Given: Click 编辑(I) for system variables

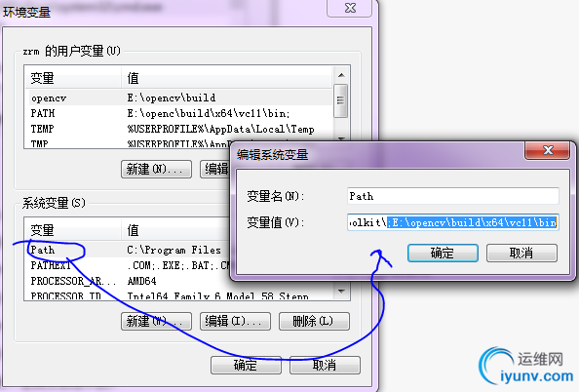Looking at the screenshot, I should pos(235,321).
